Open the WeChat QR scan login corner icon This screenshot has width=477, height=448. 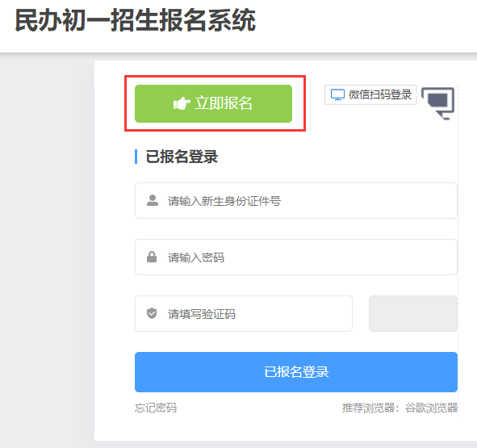coord(438,103)
